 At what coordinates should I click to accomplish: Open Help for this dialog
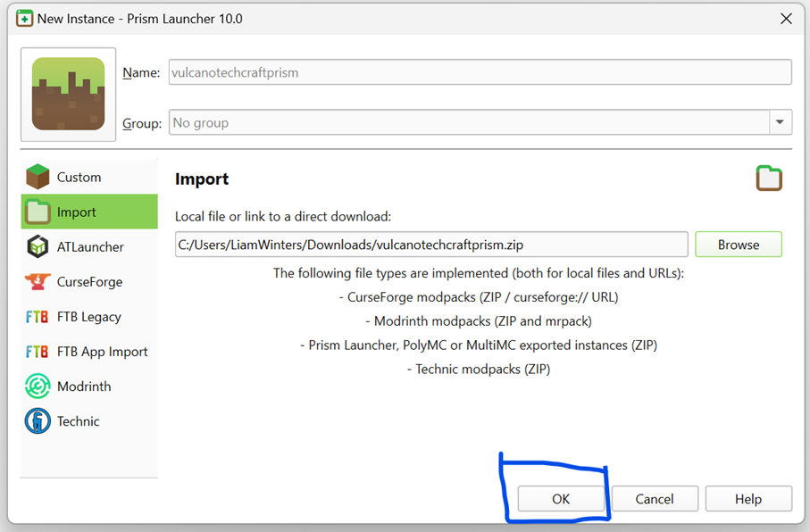[x=748, y=499]
